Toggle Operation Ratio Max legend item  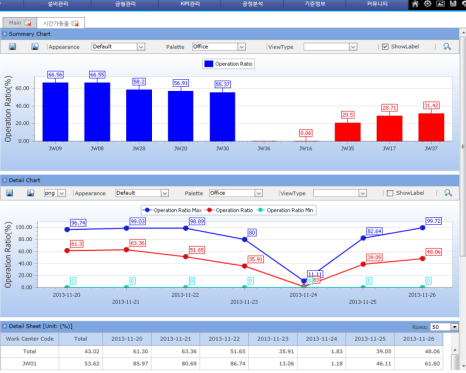(173, 210)
